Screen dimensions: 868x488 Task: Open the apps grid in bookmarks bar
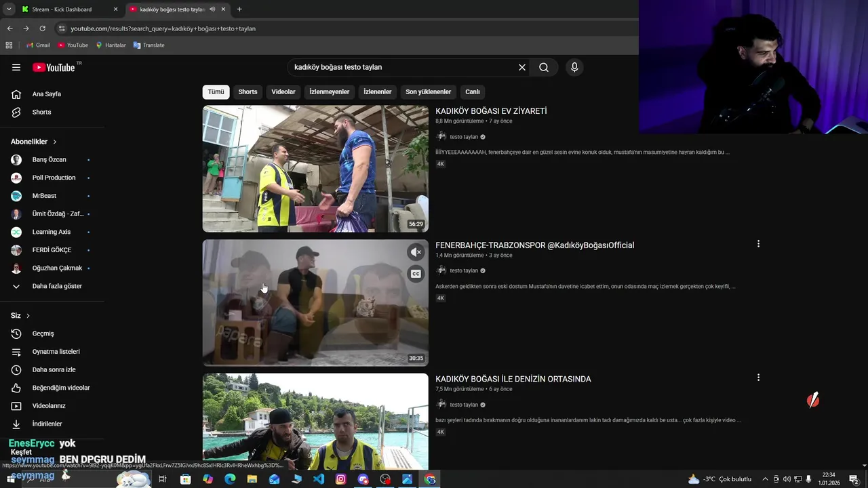[x=9, y=45]
